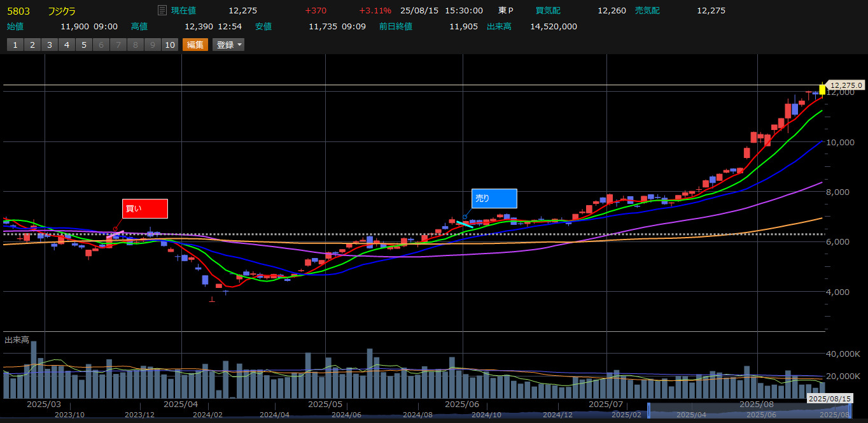Click the document icon beside 現在値
Image resolution: width=868 pixels, height=423 pixels.
pyautogui.click(x=162, y=11)
